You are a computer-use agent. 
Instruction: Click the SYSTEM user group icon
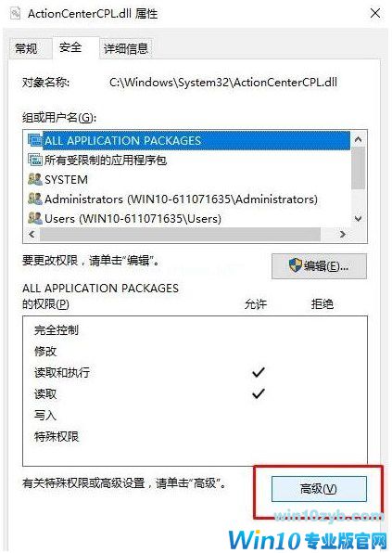tap(35, 179)
